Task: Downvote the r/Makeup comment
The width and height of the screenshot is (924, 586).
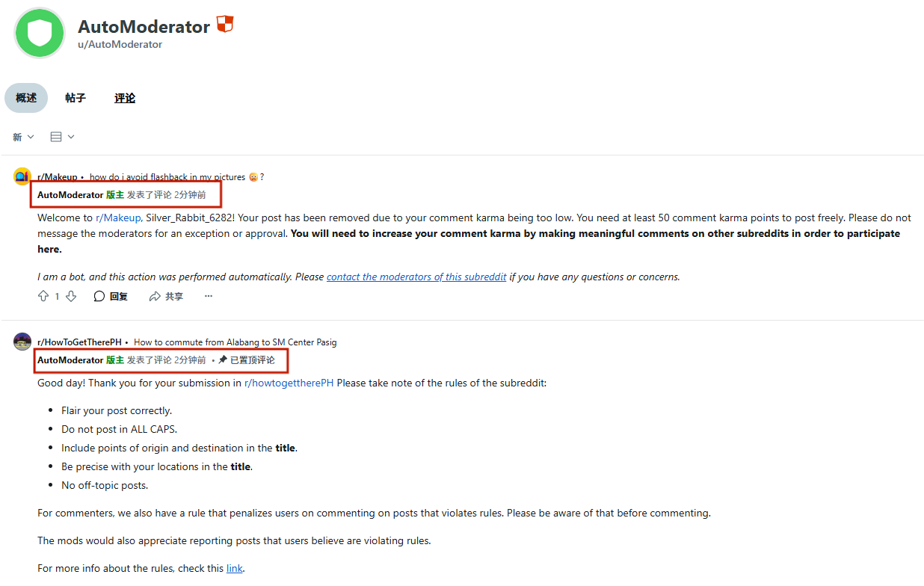Action: [71, 297]
